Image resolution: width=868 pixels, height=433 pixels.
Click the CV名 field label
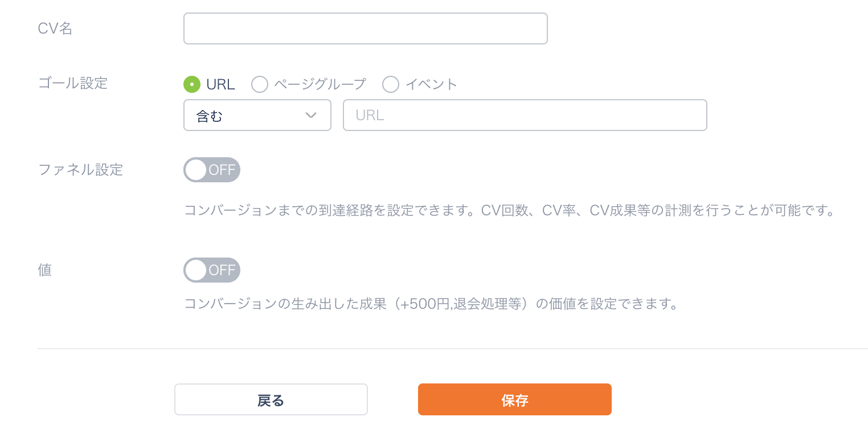55,28
